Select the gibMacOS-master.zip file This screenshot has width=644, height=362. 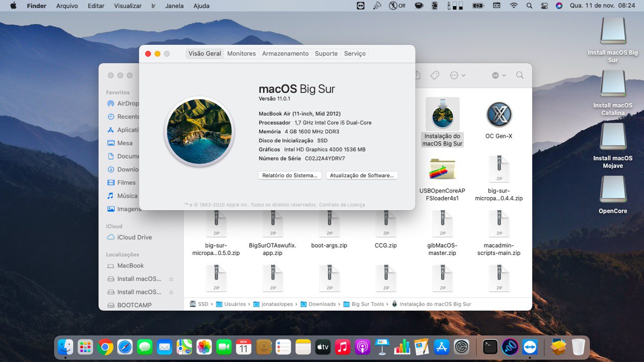(x=442, y=233)
